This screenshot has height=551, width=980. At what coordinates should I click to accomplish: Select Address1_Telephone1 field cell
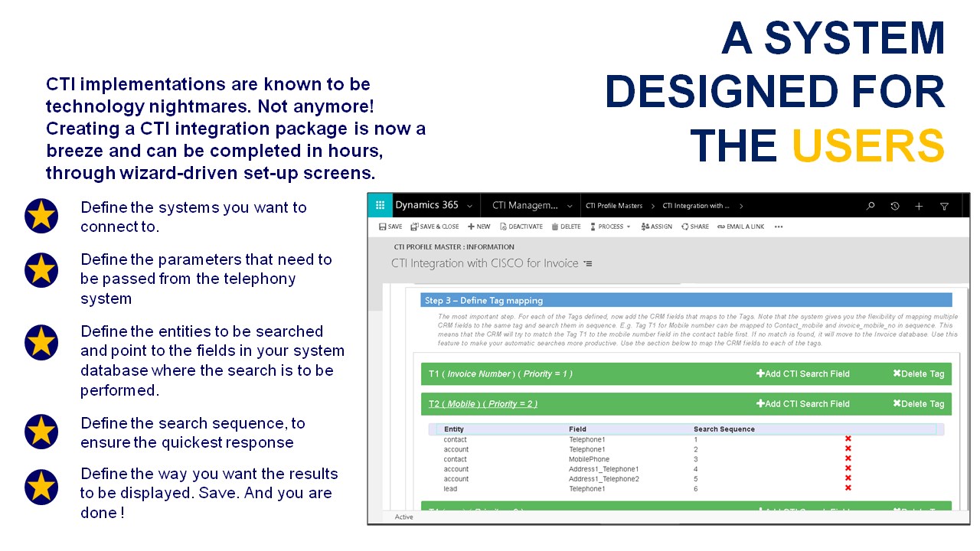(x=604, y=469)
